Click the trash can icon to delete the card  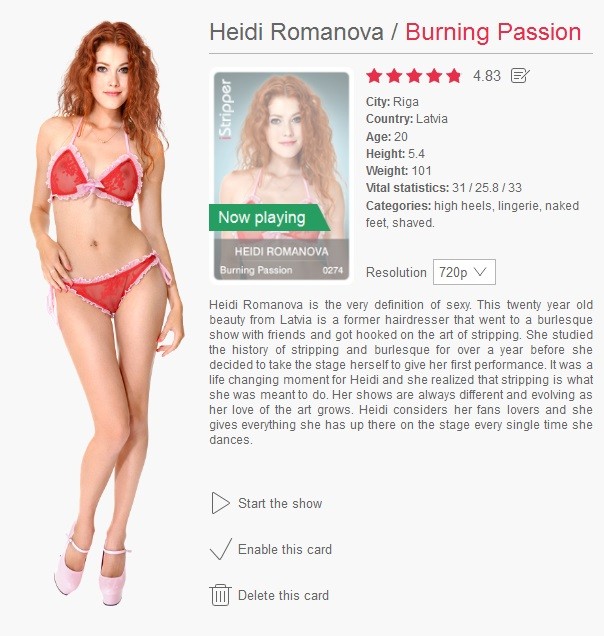(x=220, y=595)
